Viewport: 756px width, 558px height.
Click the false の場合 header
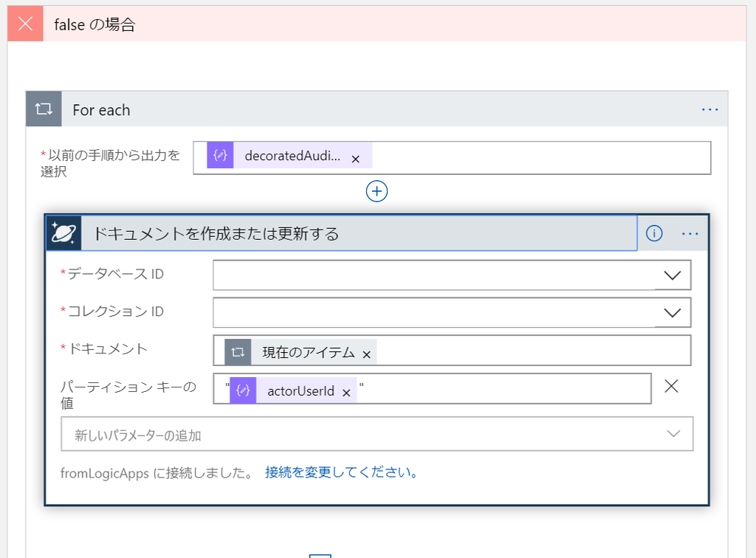point(377,23)
